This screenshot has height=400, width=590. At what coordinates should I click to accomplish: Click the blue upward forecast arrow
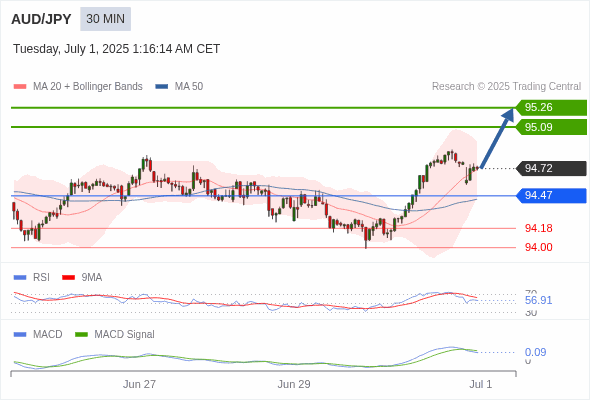tap(497, 138)
